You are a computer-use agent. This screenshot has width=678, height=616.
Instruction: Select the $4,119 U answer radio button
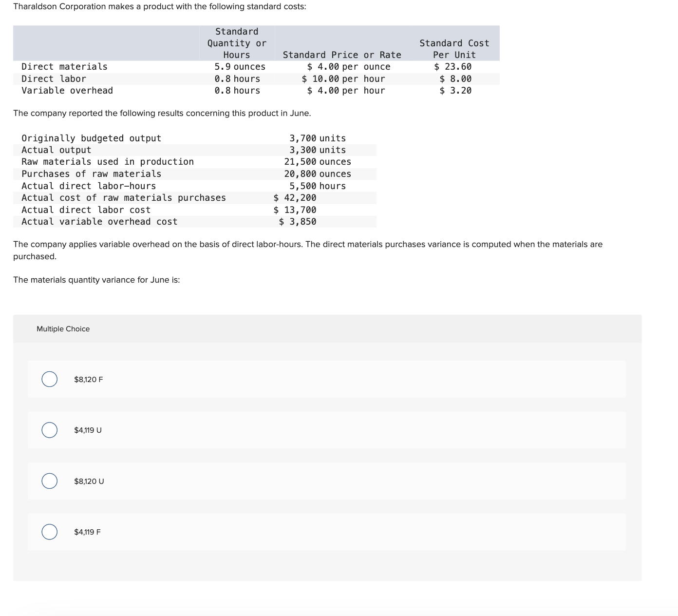[x=49, y=430]
